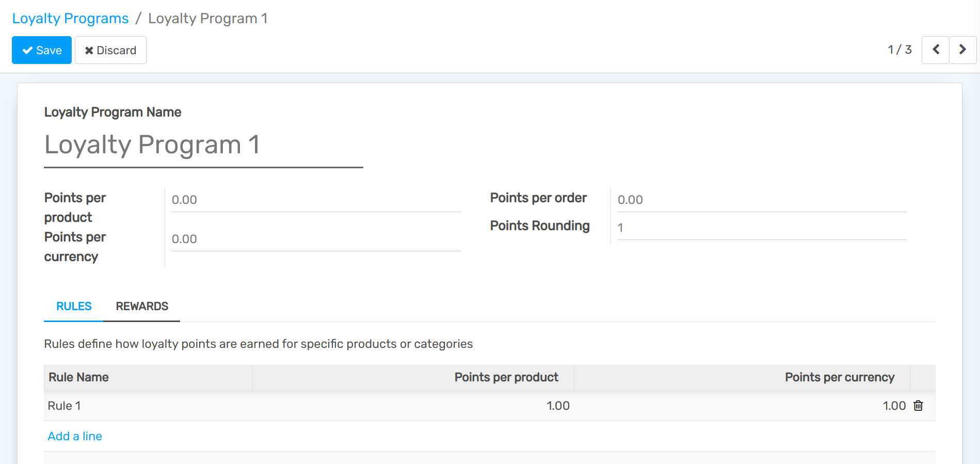Go to previous loyalty program record
The height and width of the screenshot is (464, 980).
tap(935, 50)
